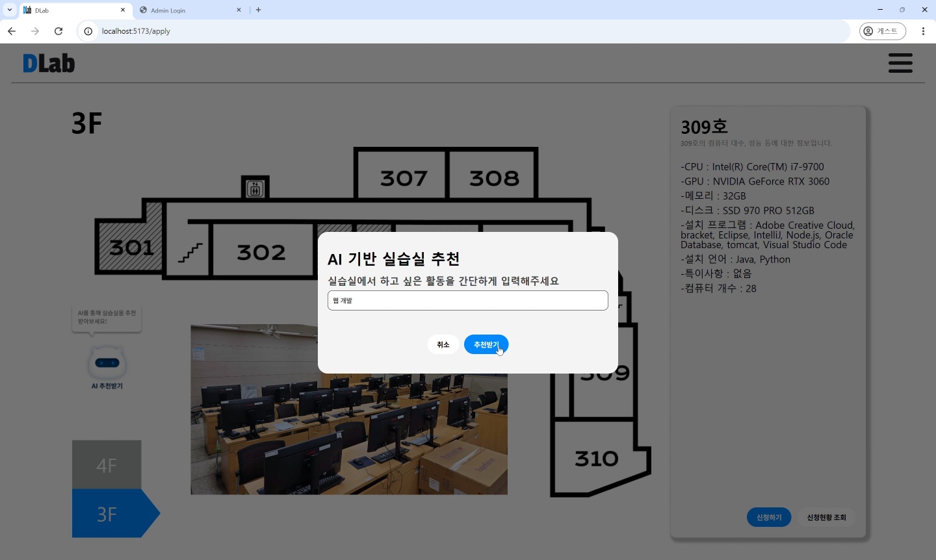Switch to the DLab browser tab
The width and height of the screenshot is (936, 560).
[75, 10]
